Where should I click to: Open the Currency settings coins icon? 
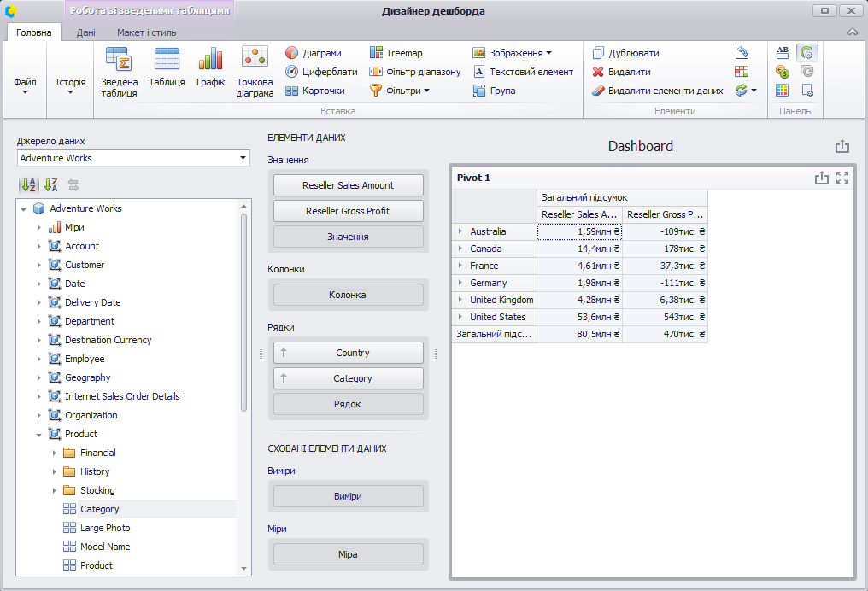coord(783,72)
